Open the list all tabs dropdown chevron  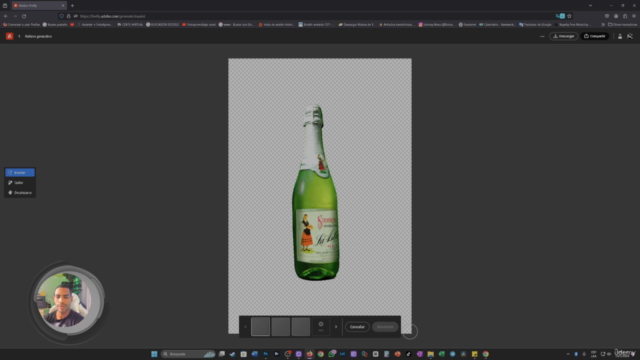pos(590,6)
